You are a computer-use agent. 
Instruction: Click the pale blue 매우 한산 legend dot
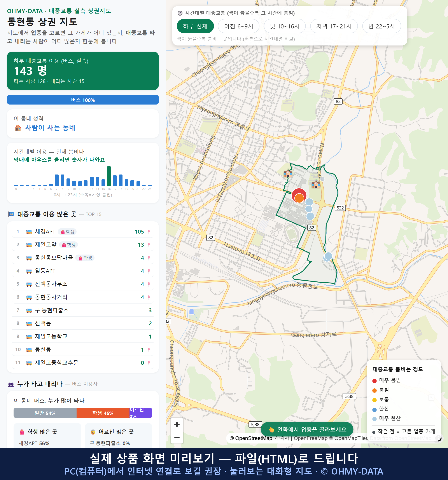pos(374,419)
